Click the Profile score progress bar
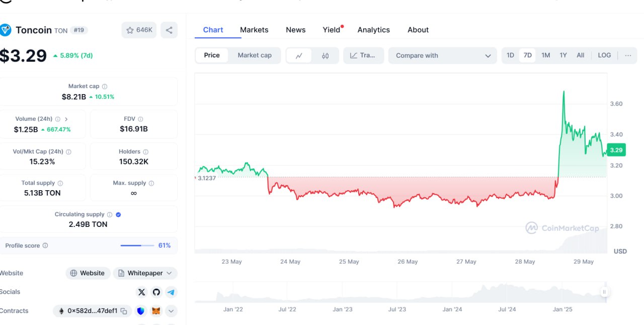Viewport: 644px width, 325px height. click(137, 246)
